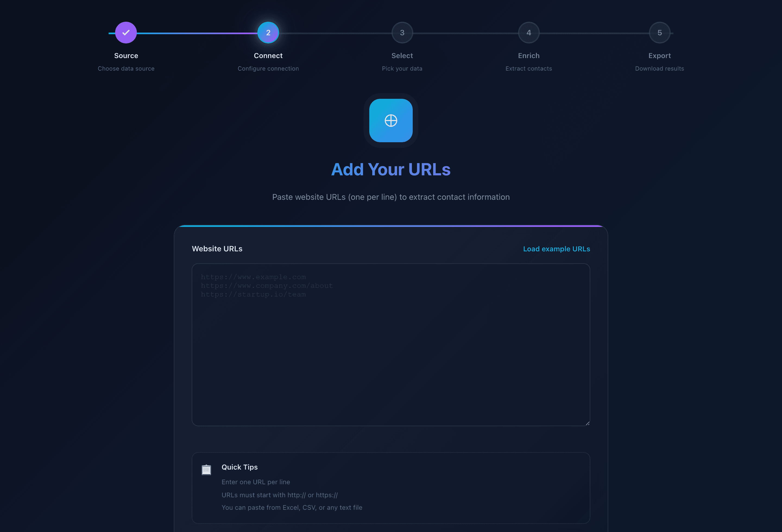
Task: Click the 'Quick Tips' title
Action: [239, 467]
